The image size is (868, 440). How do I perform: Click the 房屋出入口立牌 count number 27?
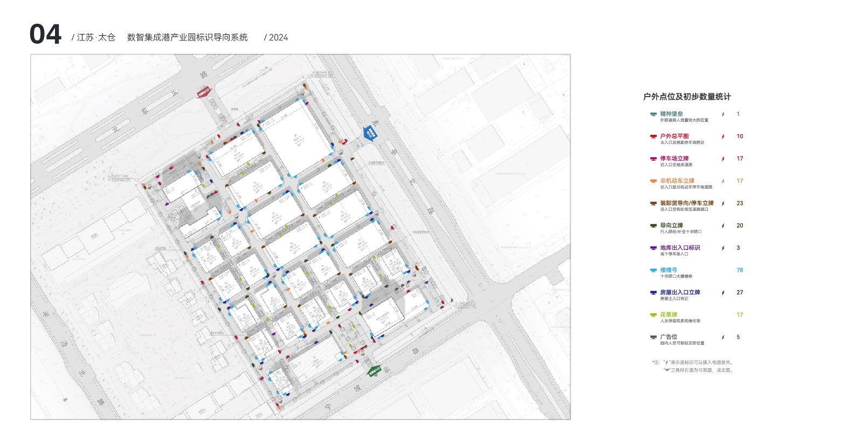(x=740, y=292)
